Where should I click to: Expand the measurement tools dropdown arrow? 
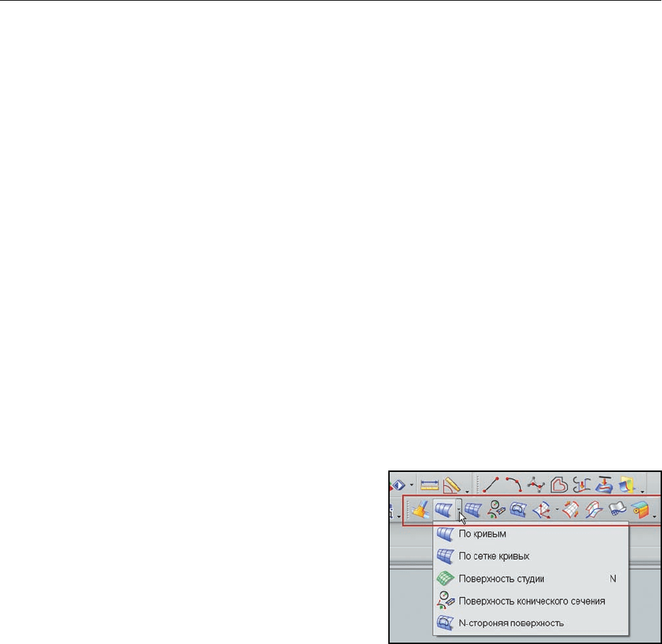[467, 491]
